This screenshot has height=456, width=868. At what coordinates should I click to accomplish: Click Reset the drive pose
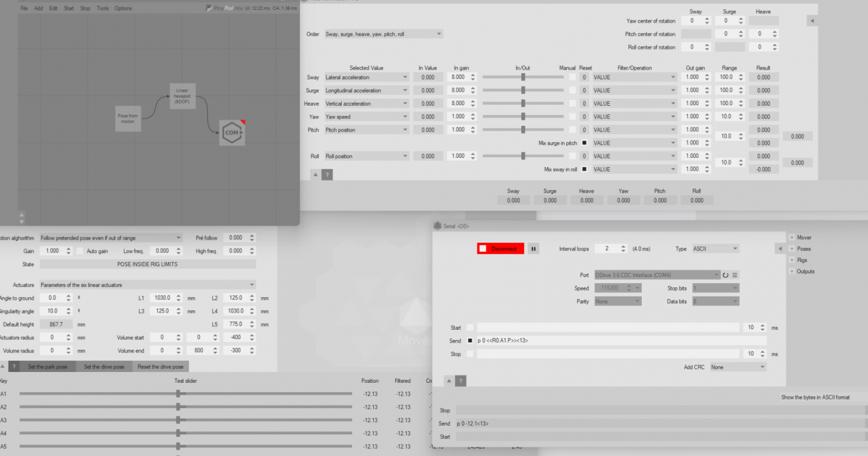(x=161, y=367)
